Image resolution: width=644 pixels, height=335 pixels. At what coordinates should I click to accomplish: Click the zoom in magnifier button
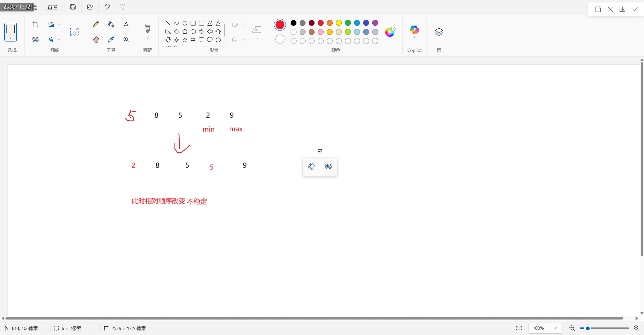(636, 328)
